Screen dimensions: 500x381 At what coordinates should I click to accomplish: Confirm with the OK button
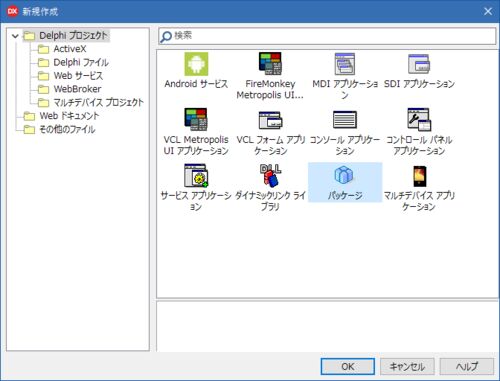tap(348, 366)
